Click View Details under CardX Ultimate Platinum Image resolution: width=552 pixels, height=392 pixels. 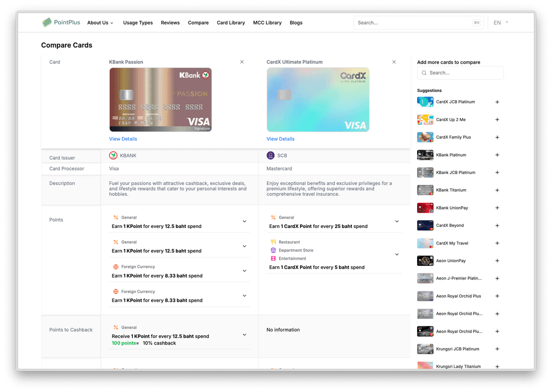click(281, 139)
